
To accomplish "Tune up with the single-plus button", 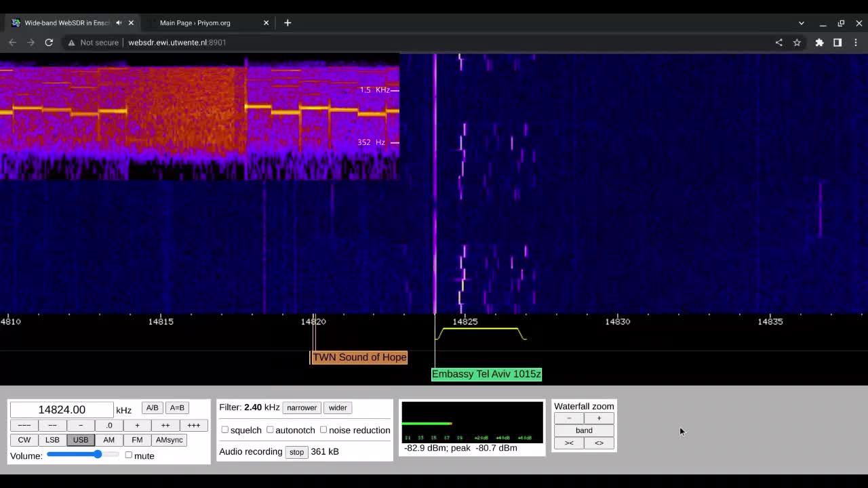I will 137,425.
